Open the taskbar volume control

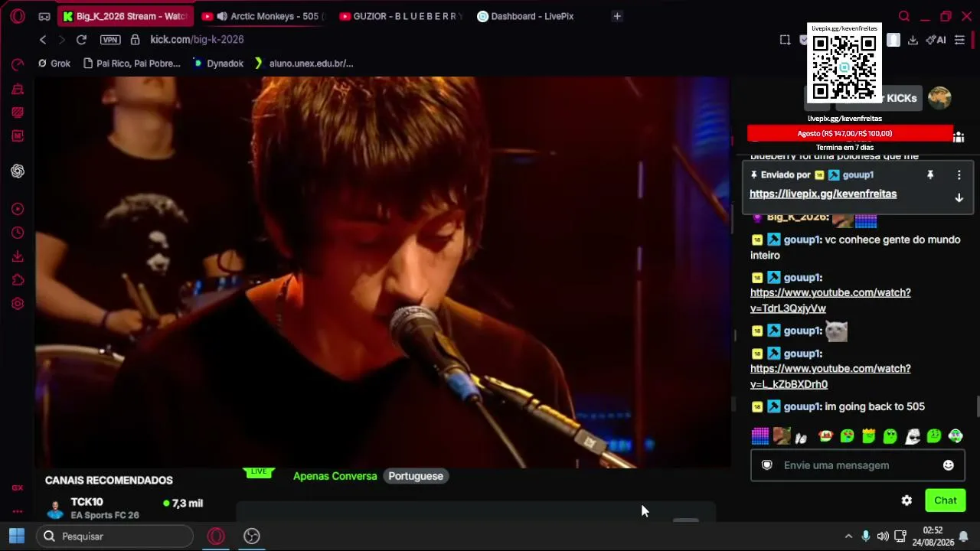point(883,536)
